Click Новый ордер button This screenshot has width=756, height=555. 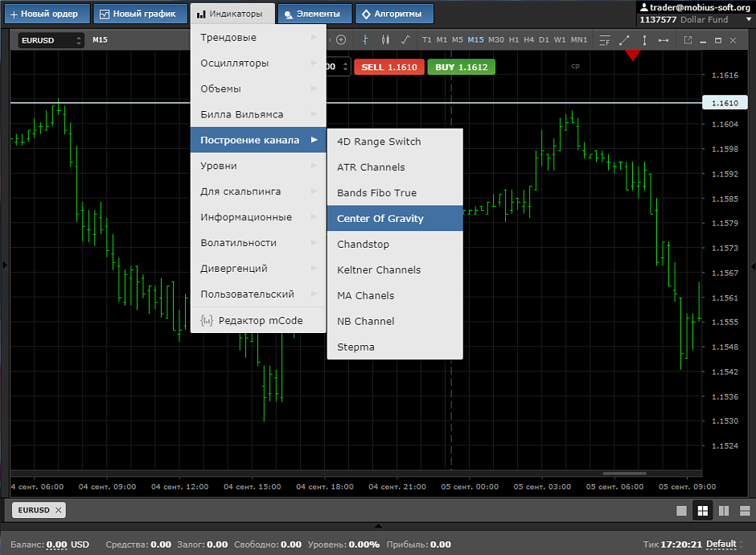47,14
